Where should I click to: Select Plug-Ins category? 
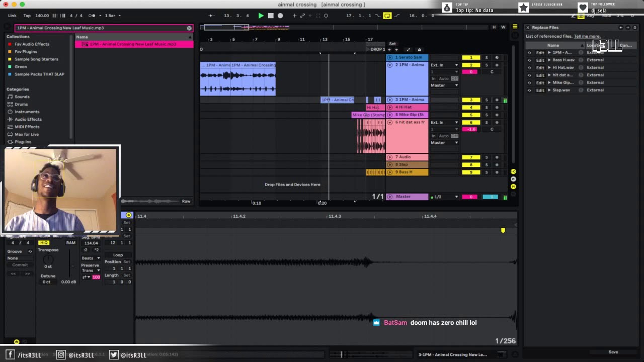coord(23,142)
